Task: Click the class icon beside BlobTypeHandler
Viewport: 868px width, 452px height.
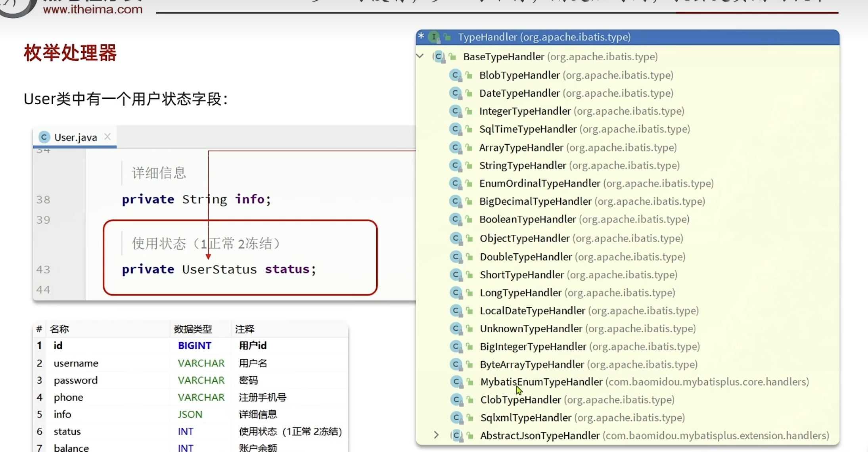Action: click(455, 75)
